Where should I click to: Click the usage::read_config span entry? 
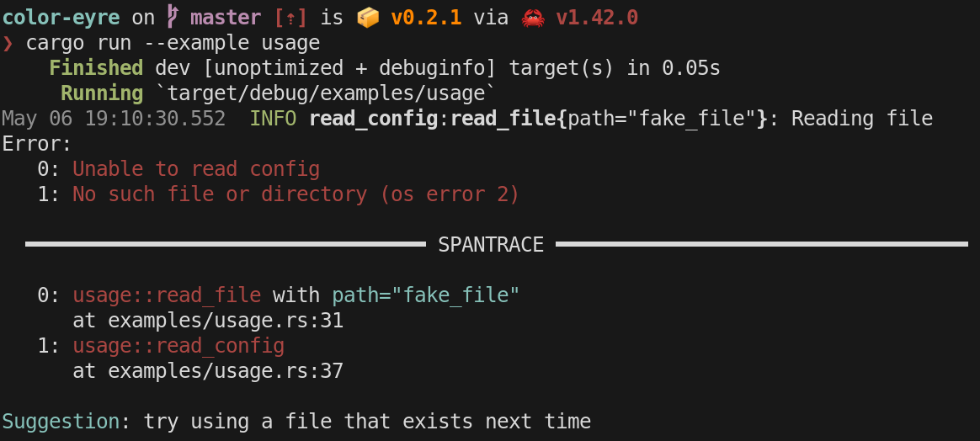(x=178, y=346)
